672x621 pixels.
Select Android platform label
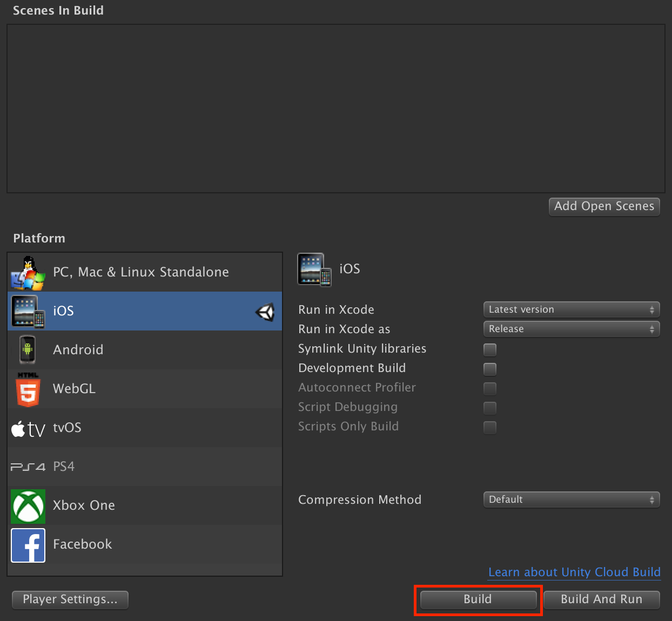tap(78, 350)
